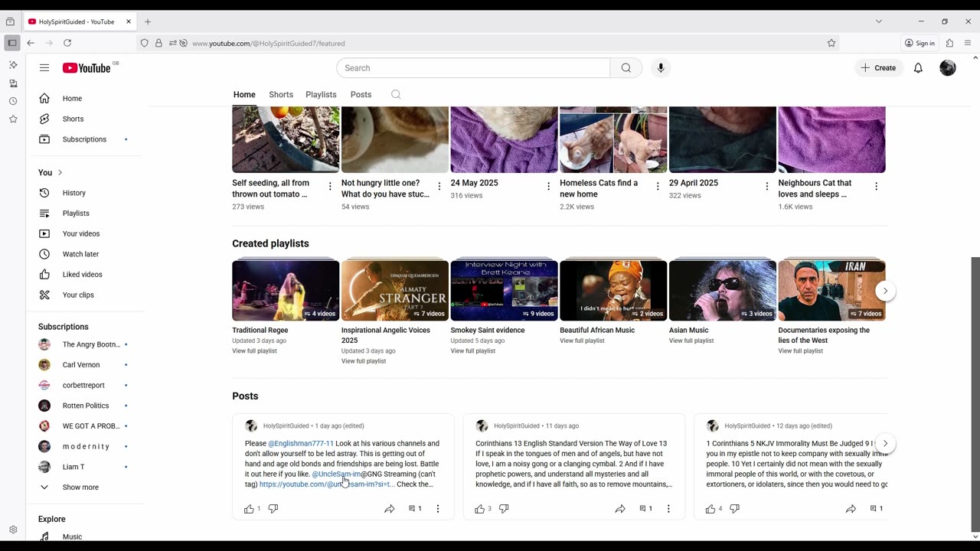Image resolution: width=980 pixels, height=551 pixels.
Task: Click the page vertical scrollbar thumb
Action: coord(975,393)
